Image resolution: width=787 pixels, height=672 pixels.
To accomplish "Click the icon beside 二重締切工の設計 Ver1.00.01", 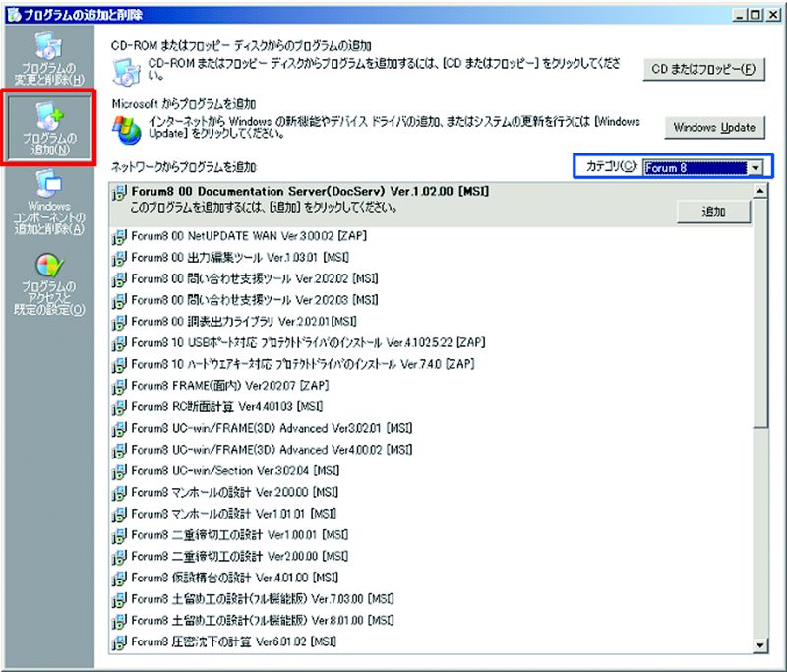I will [119, 535].
